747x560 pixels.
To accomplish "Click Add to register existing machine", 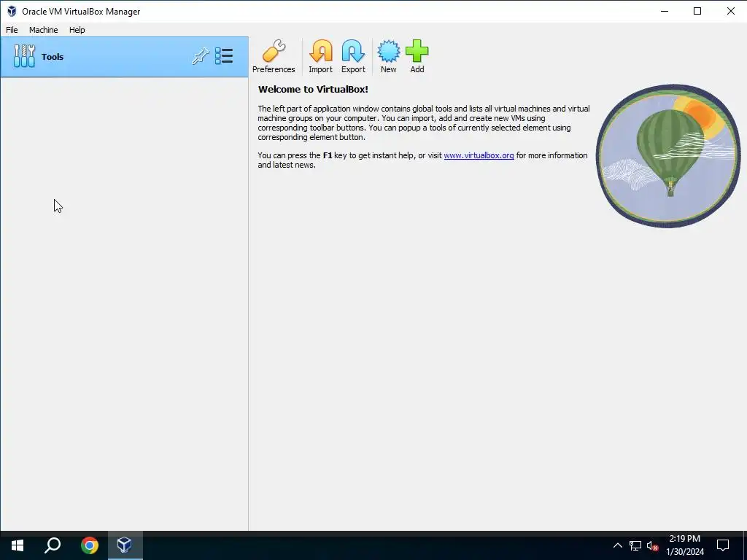I will pos(417,56).
